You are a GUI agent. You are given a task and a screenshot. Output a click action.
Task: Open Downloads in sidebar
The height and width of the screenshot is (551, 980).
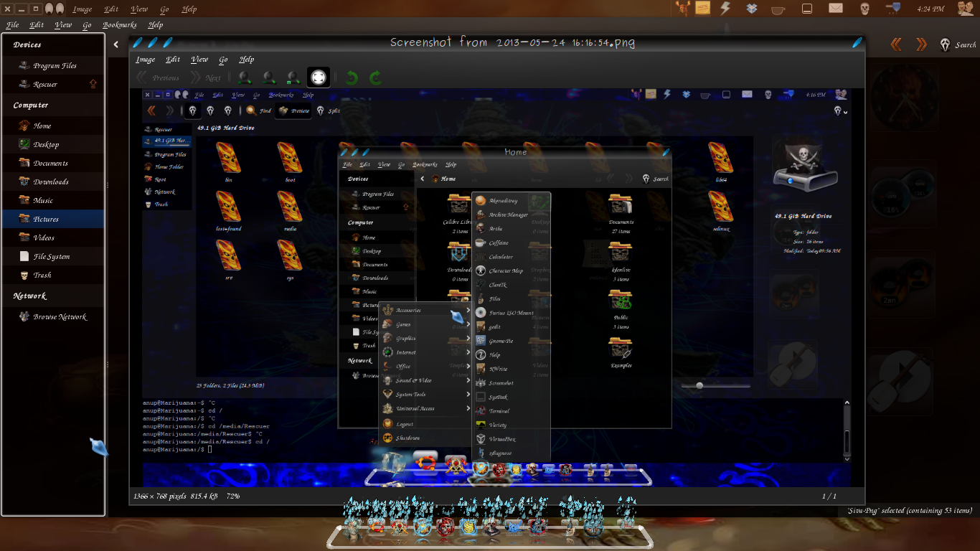click(53, 182)
